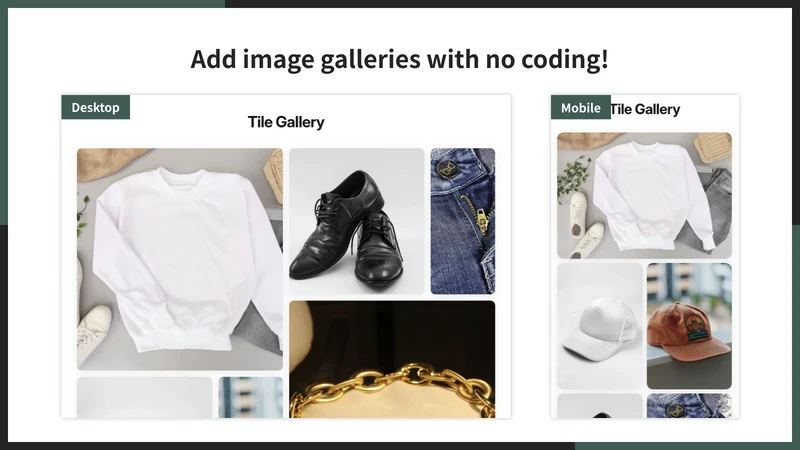Open the white sweatshirt image in desktop gallery

[x=180, y=259]
